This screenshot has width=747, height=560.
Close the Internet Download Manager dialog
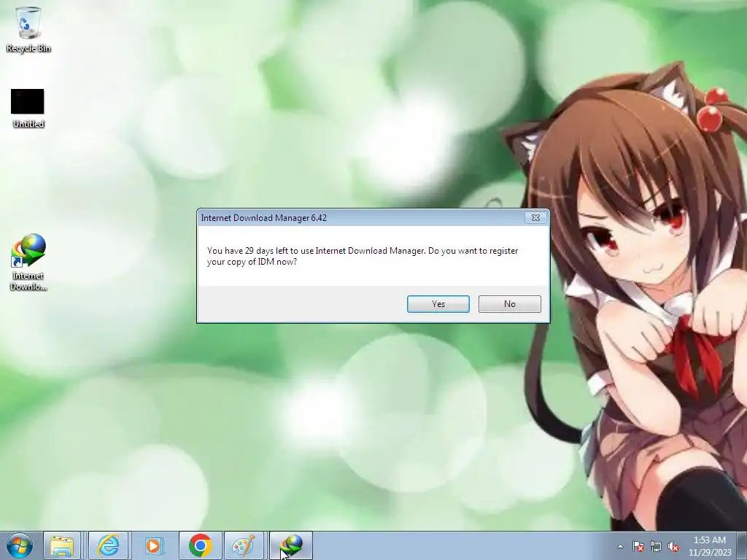535,217
